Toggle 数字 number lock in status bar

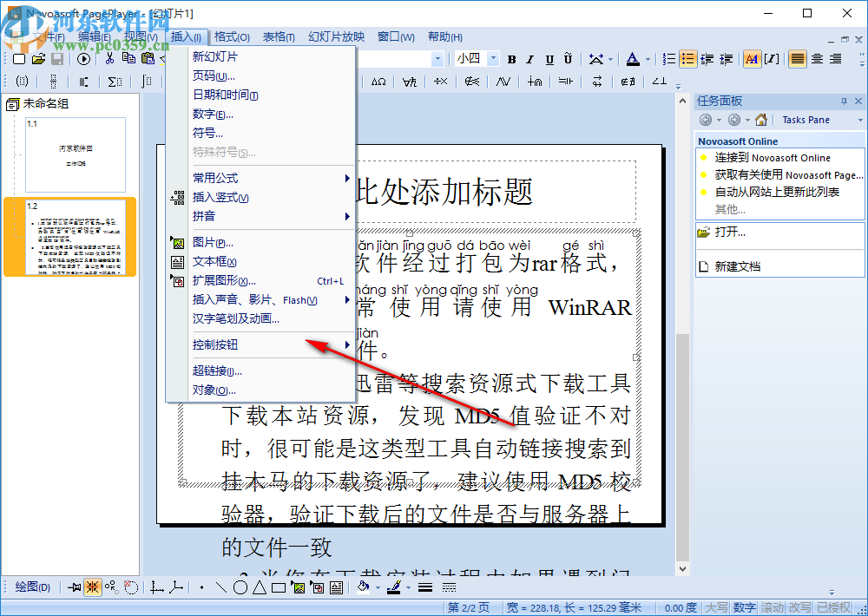coord(745,607)
